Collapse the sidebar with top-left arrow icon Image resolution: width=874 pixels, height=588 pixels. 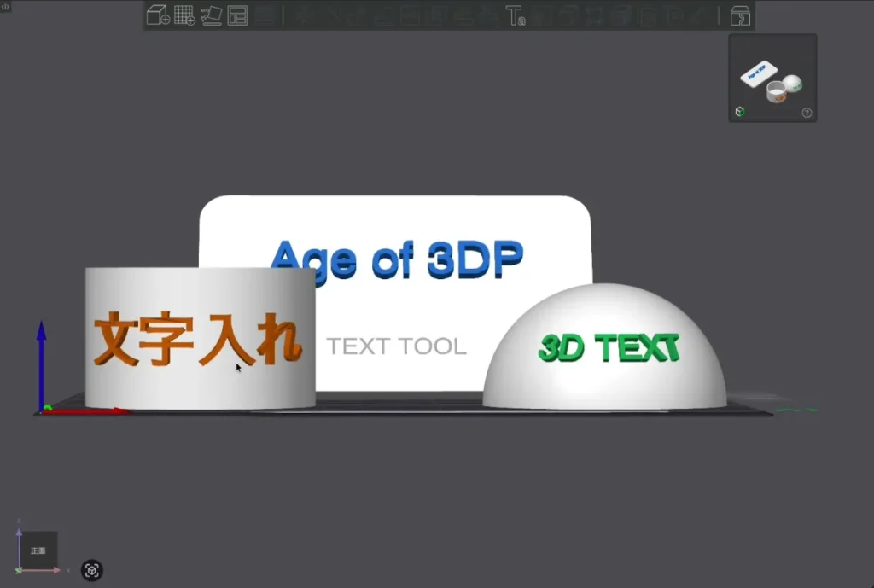pyautogui.click(x=5, y=6)
